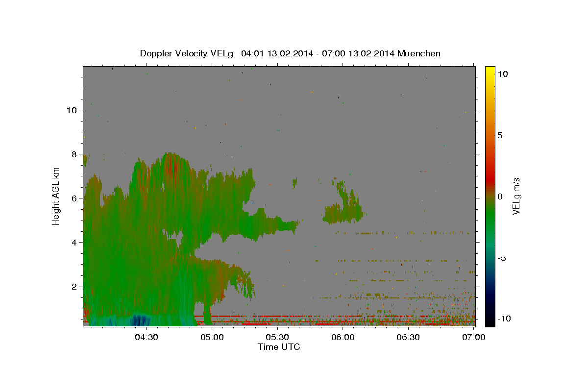
Task: Click the 04:30 time tick label
Action: pos(146,337)
